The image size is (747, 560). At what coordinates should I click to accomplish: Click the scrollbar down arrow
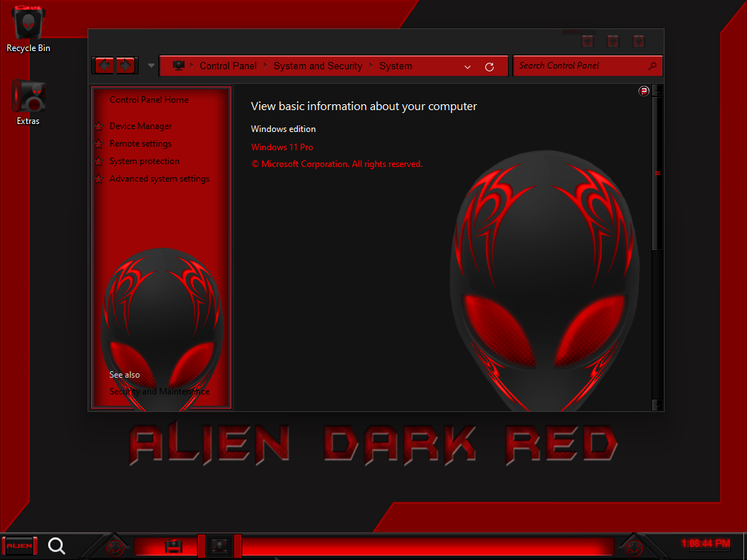[657, 405]
